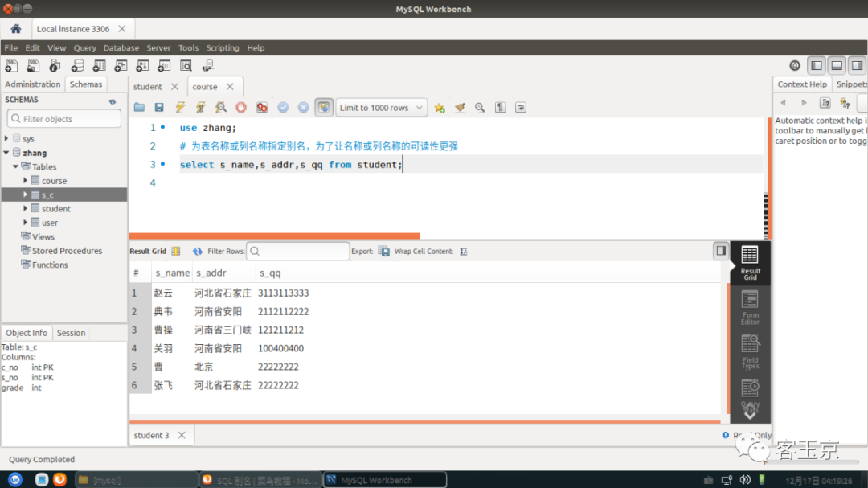Toggle left sidebar visibility
This screenshot has width=868, height=488.
coord(817,66)
